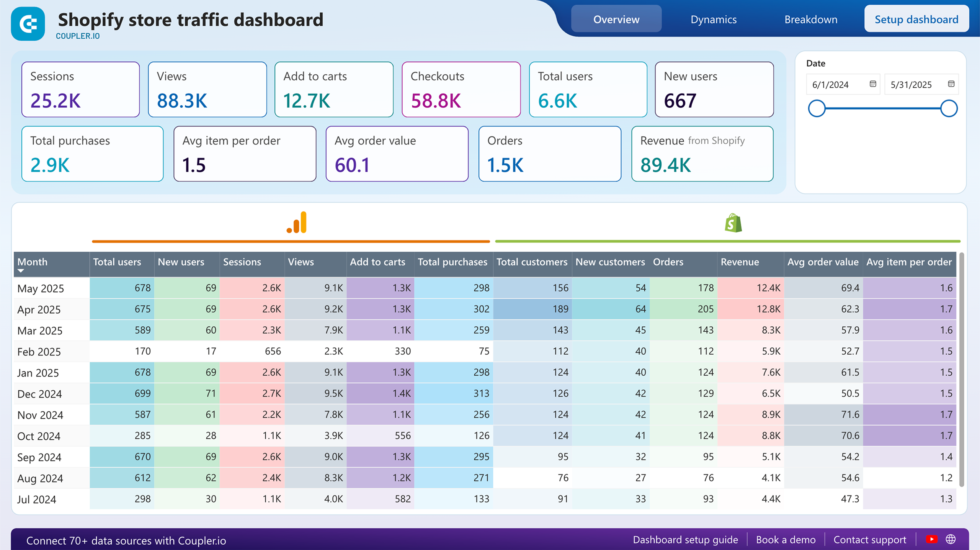This screenshot has height=550, width=980.
Task: Switch to the Breakdown tab
Action: [x=810, y=19]
